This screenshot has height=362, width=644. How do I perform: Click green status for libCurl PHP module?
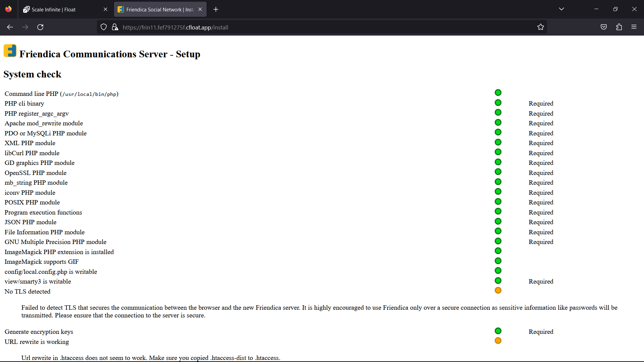pos(498,152)
